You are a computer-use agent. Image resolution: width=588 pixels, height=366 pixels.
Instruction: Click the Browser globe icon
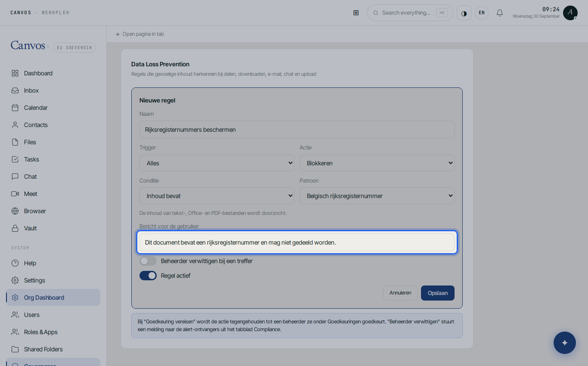point(15,211)
